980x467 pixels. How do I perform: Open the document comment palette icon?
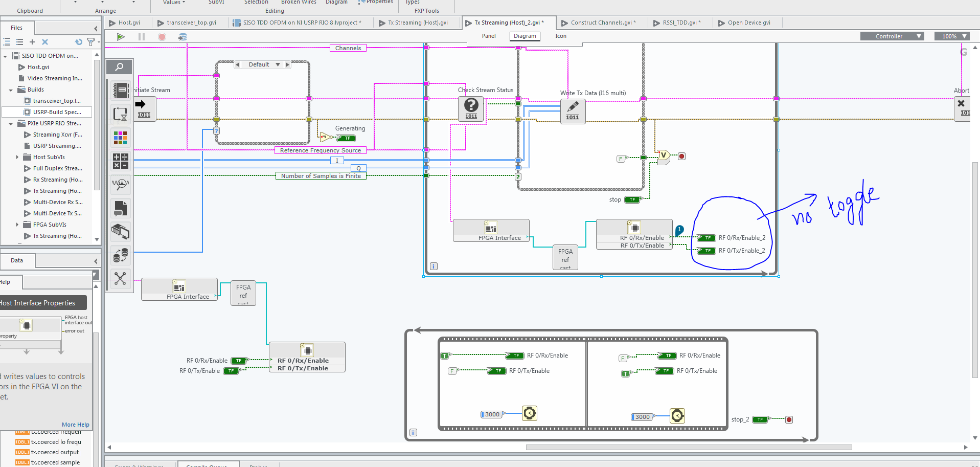[x=120, y=208]
